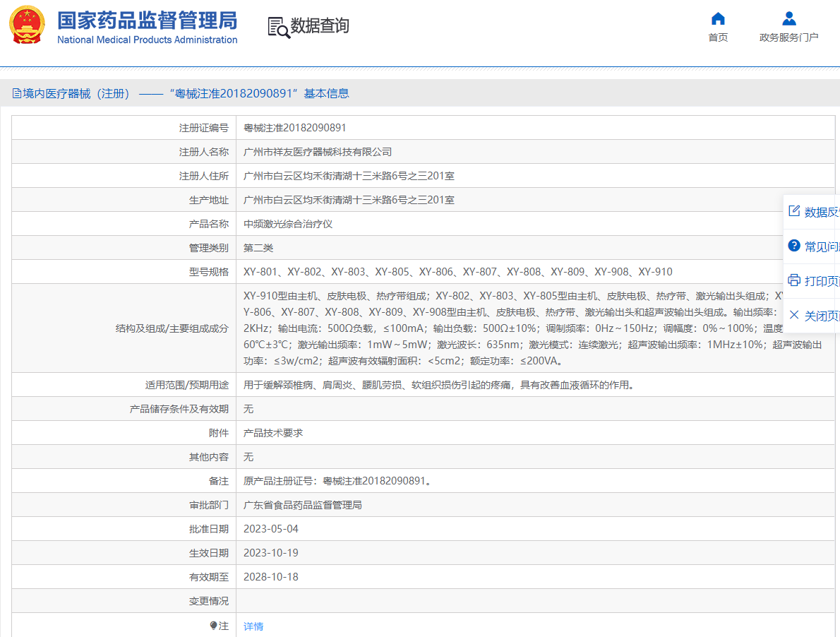This screenshot has width=840, height=637.
Task: Click the 常见问 FAQ label
Action: pyautogui.click(x=822, y=247)
